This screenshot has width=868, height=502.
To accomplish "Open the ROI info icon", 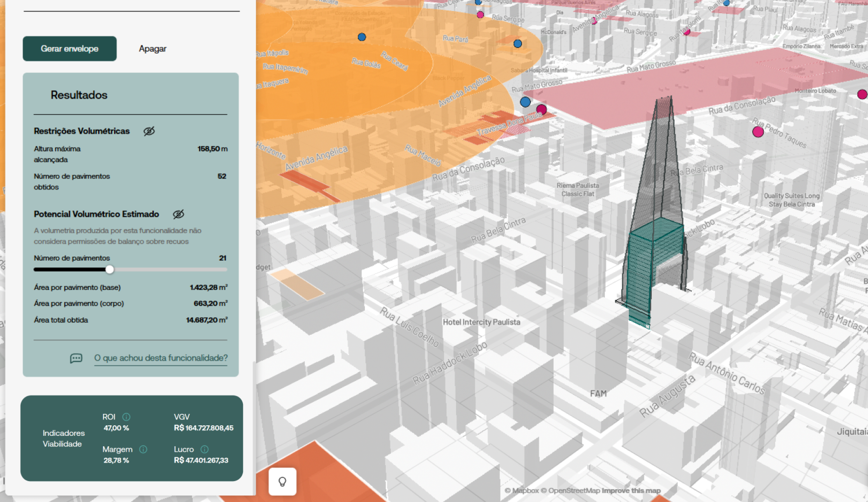I will tap(126, 417).
